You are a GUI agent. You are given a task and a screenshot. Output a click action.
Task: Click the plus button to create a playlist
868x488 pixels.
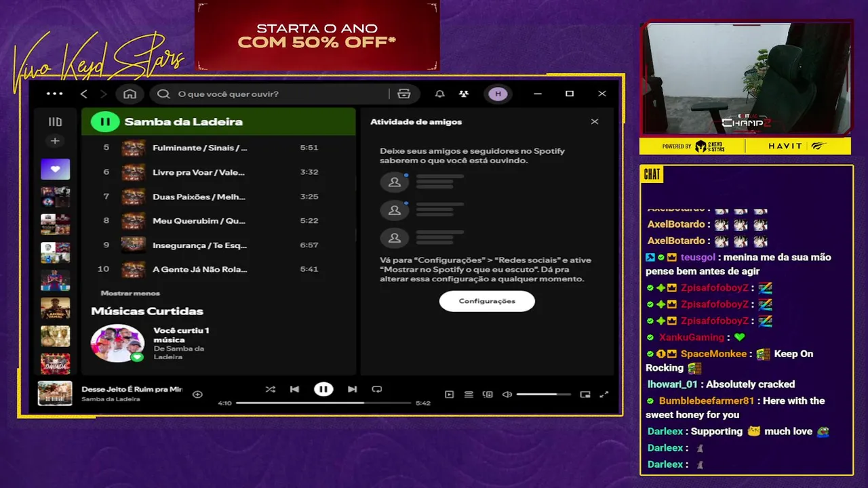point(55,141)
